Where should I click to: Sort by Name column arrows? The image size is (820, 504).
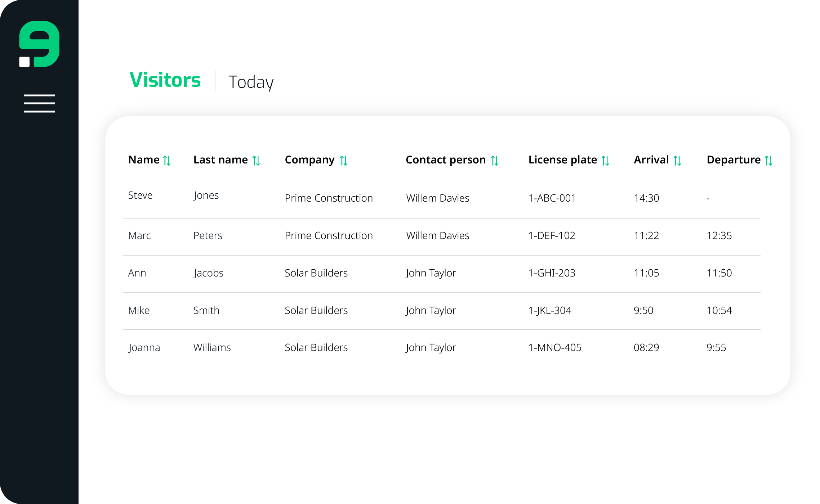tap(167, 160)
